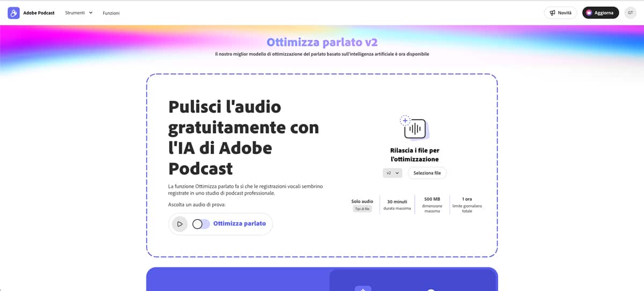
Task: Click the crown icon on Aggiorna
Action: pos(589,13)
